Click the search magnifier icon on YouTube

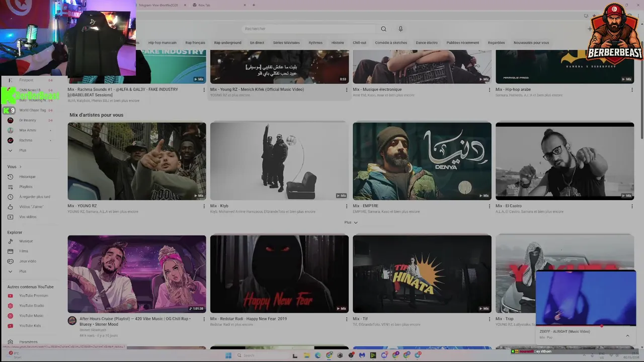click(383, 29)
